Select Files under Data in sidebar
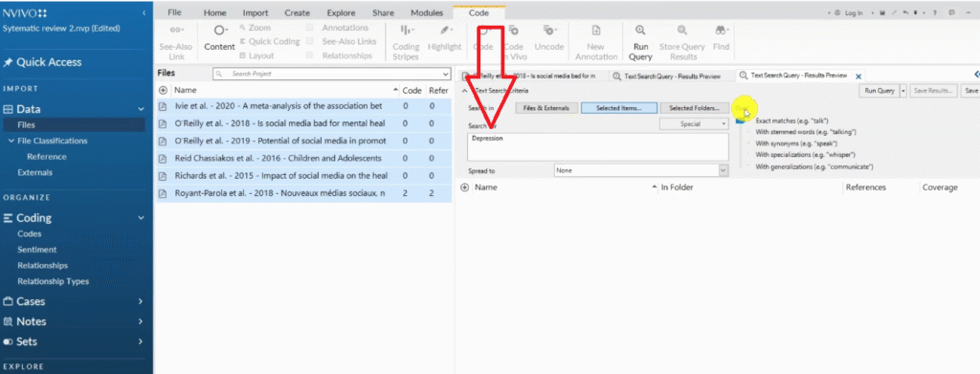Viewport: 980px width, 374px height. coord(74,125)
